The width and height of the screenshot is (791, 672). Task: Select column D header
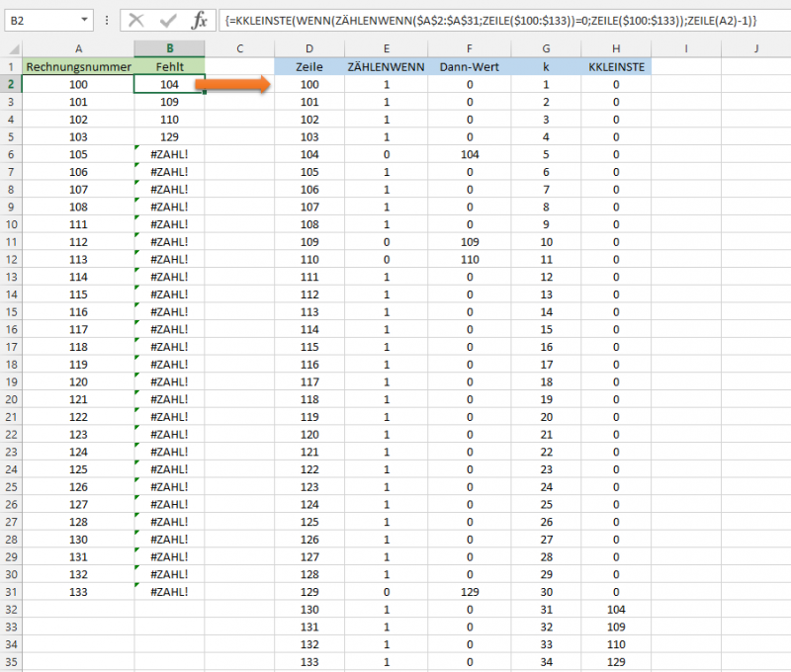tap(309, 48)
